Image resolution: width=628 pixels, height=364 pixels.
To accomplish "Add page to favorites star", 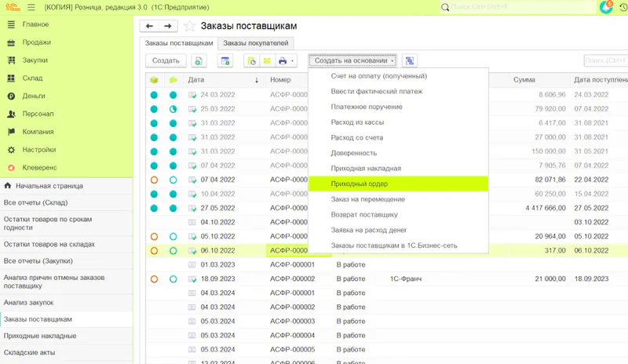I will pyautogui.click(x=188, y=26).
